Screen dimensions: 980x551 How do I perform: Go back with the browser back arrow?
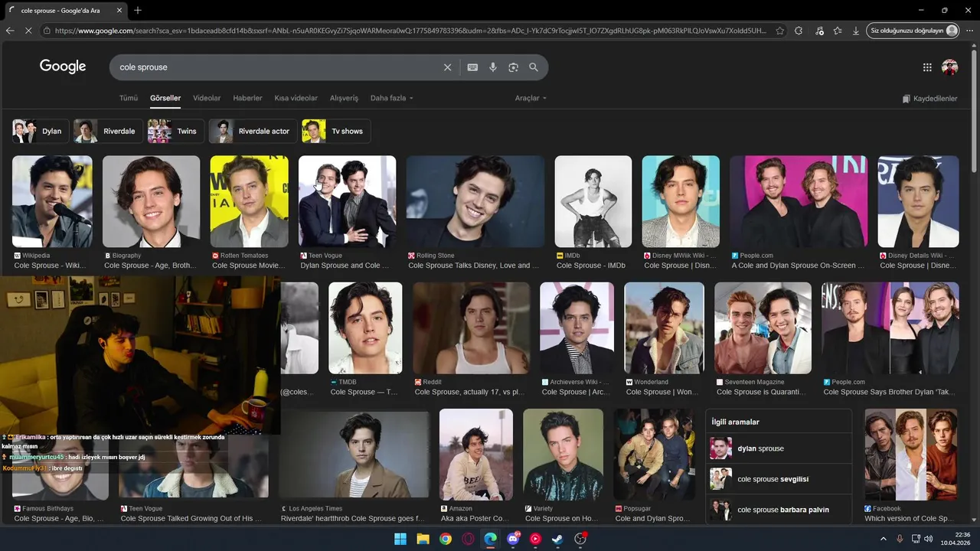coord(10,31)
